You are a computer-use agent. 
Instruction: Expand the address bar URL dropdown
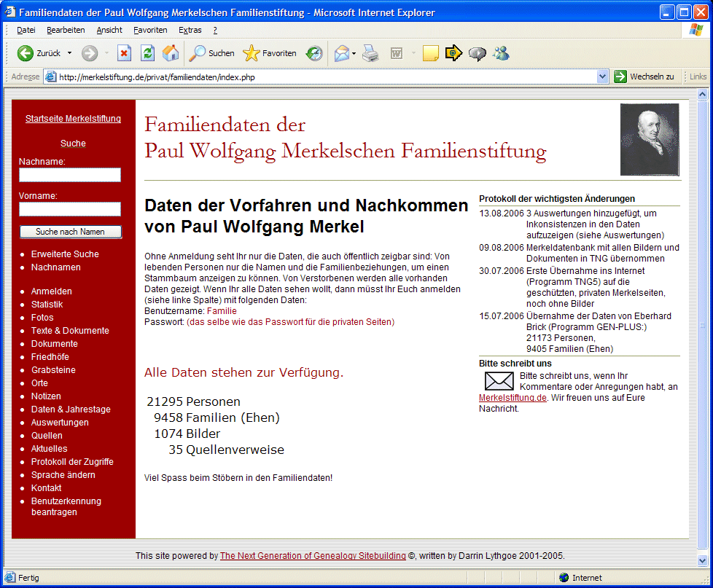point(602,77)
